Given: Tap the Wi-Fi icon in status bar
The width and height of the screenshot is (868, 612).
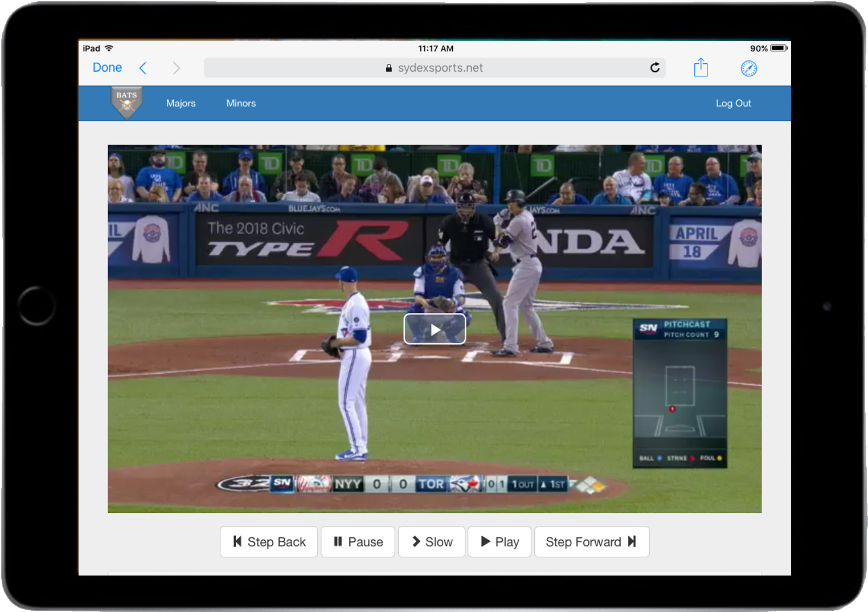Looking at the screenshot, I should (x=109, y=48).
